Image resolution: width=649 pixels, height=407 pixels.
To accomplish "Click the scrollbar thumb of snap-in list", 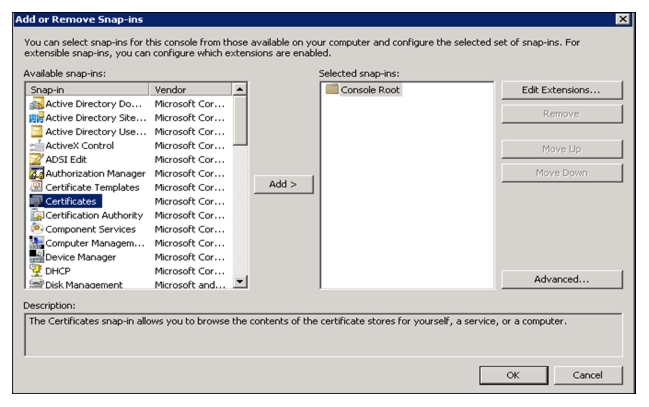I will [240, 121].
